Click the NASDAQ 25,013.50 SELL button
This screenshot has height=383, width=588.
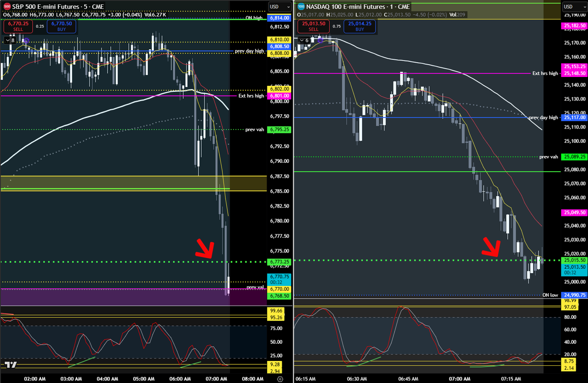pos(313,26)
